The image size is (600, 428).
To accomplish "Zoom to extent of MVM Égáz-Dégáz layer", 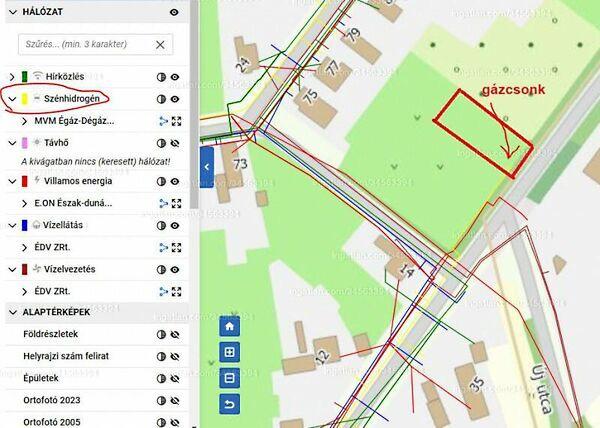I will click(177, 121).
